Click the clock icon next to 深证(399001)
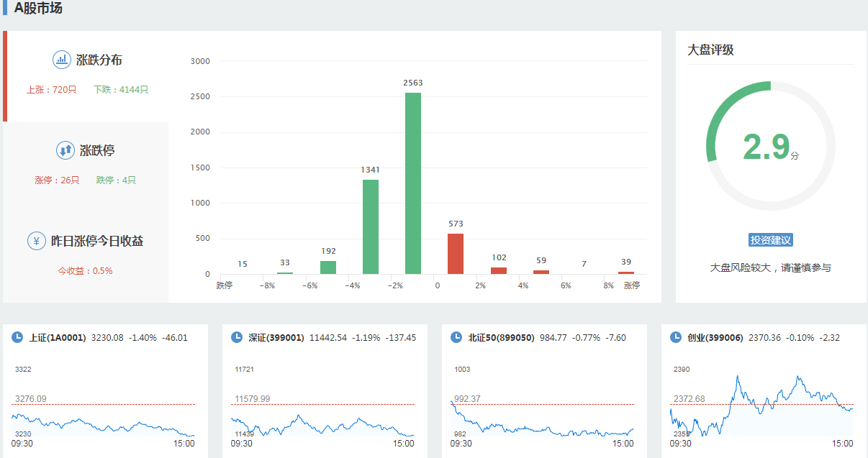Screen dimensions: 868x458 (237, 337)
